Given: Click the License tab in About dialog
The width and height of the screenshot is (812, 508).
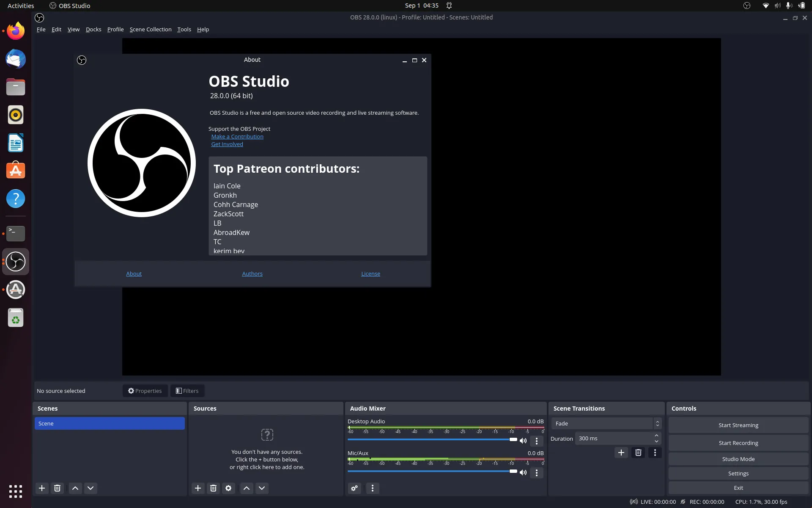Looking at the screenshot, I should tap(370, 273).
